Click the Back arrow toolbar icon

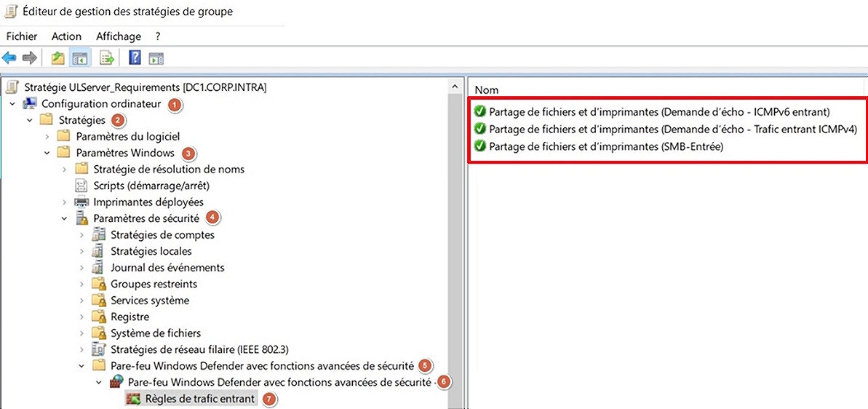tap(9, 57)
